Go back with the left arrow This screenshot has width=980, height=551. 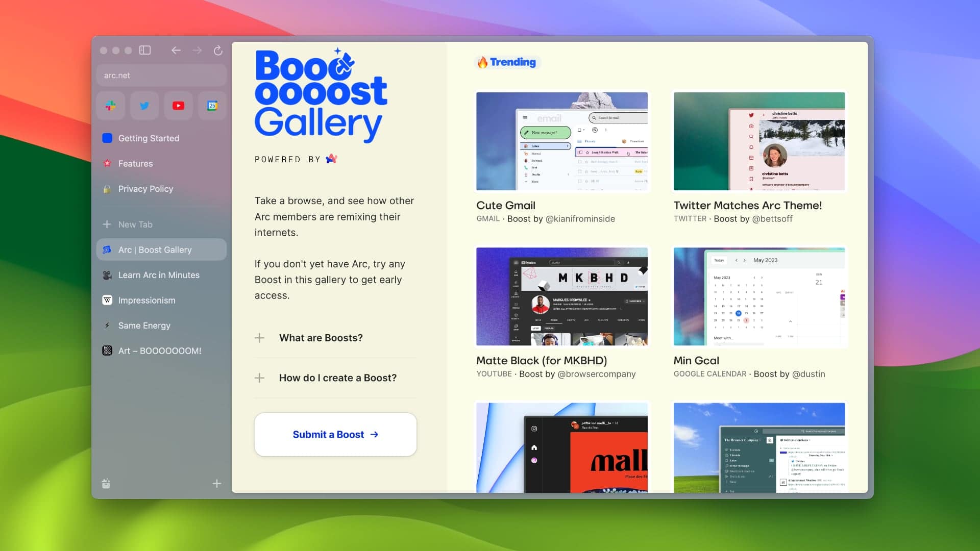(176, 50)
